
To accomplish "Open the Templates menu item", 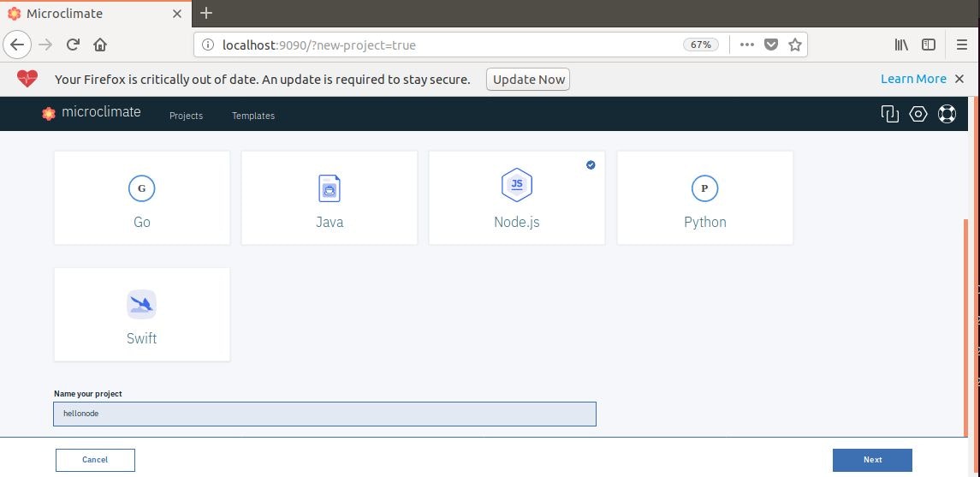I will [253, 116].
